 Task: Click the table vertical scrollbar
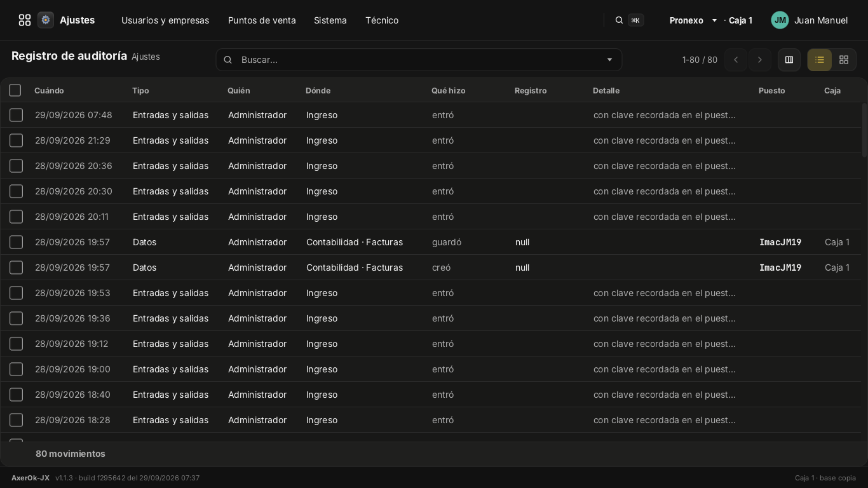pos(864,130)
